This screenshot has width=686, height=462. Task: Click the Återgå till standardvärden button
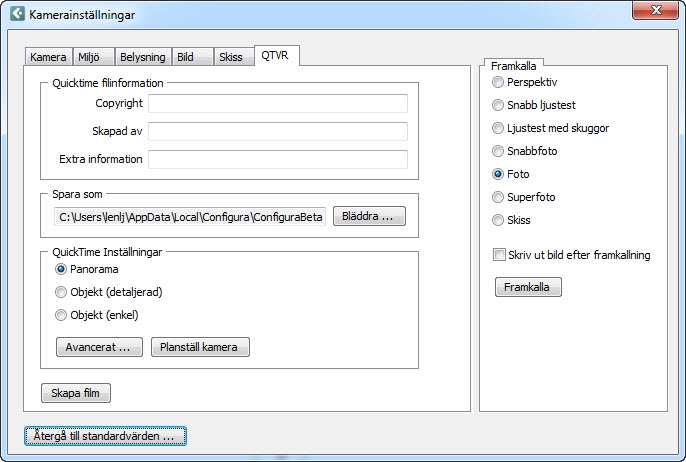pyautogui.click(x=105, y=436)
